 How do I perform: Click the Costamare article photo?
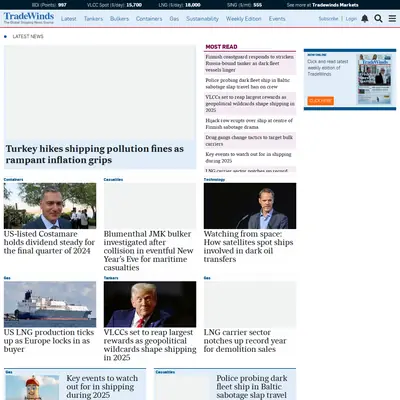click(x=50, y=206)
